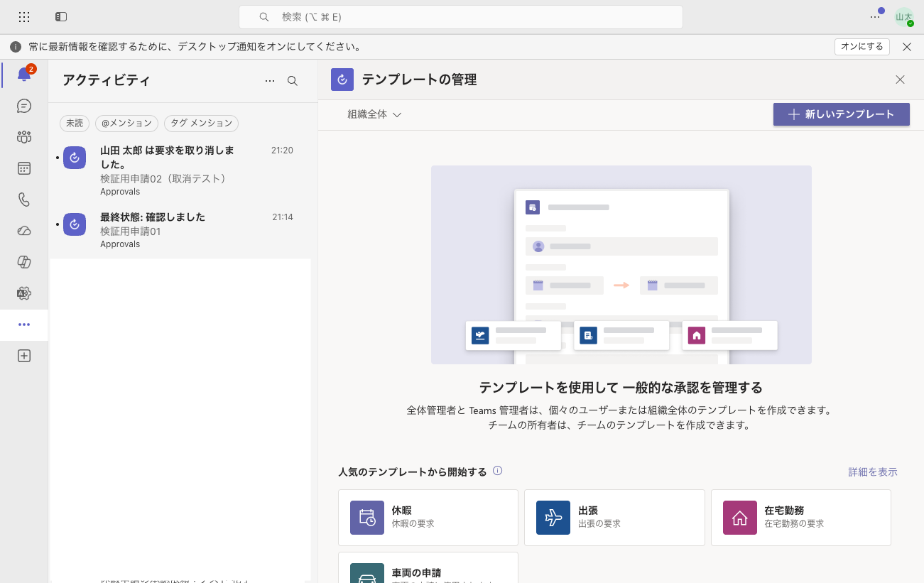The image size is (924, 583).
Task: Open the 山田 太郎 は要求を取り消しました notification
Action: (x=183, y=170)
